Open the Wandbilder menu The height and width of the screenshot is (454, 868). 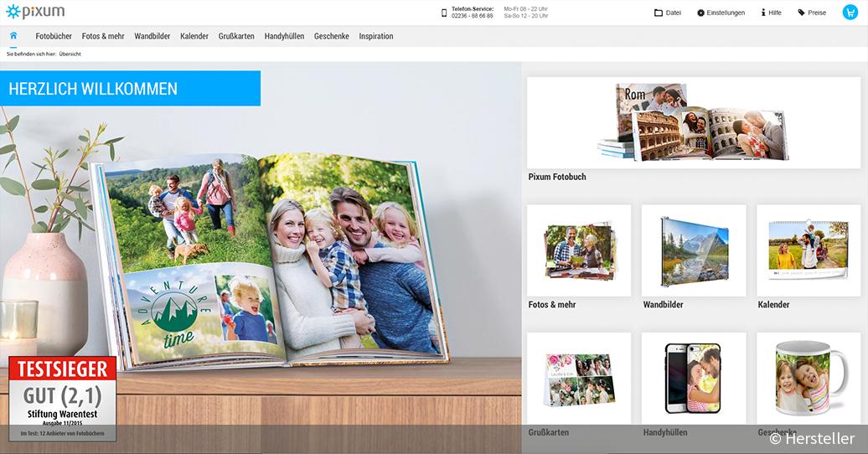pyautogui.click(x=152, y=36)
